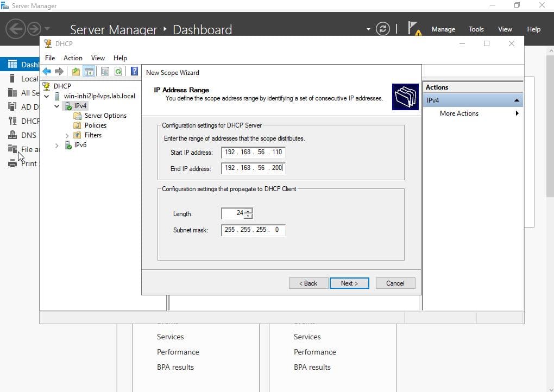This screenshot has height=392, width=554.
Task: Collapse the IPv4 tree node
Action: coord(57,106)
